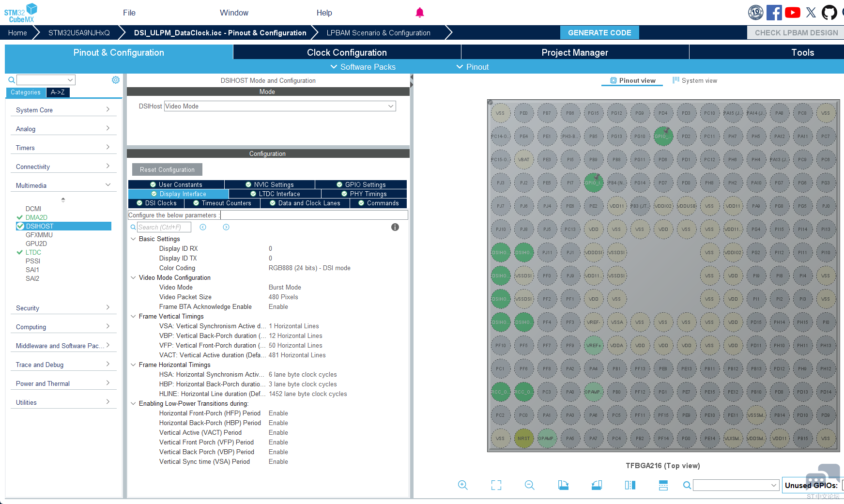Collapse the Multimedia category
The height and width of the screenshot is (504, 844).
[x=63, y=185]
